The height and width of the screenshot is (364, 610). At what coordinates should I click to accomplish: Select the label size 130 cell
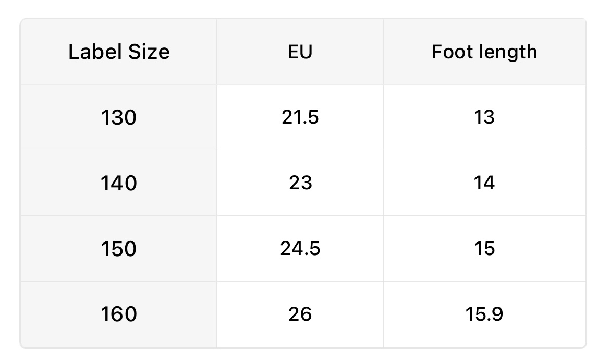click(119, 118)
